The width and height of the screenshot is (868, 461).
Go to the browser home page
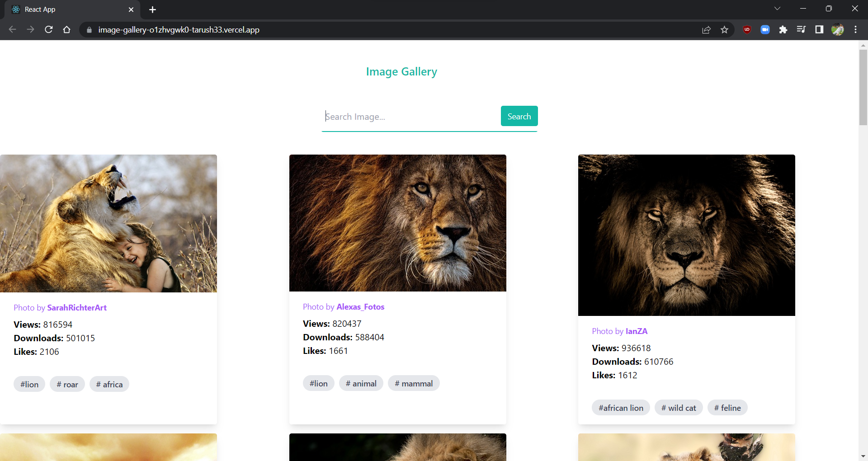[x=67, y=30]
